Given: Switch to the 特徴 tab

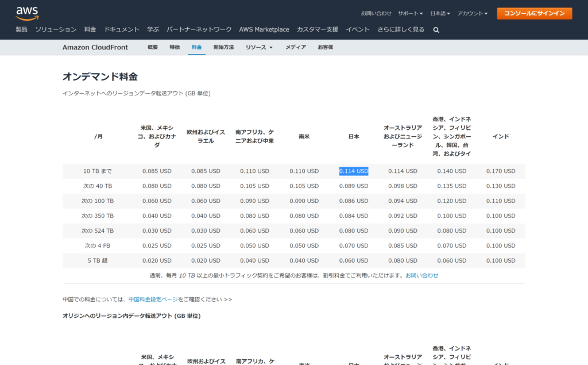Looking at the screenshot, I should click(x=175, y=47).
